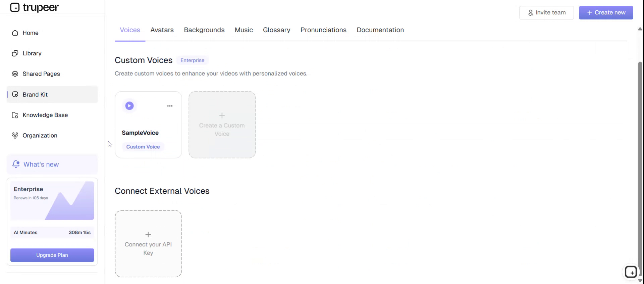
Task: Click the Knowledge Base folder icon
Action: click(x=15, y=115)
